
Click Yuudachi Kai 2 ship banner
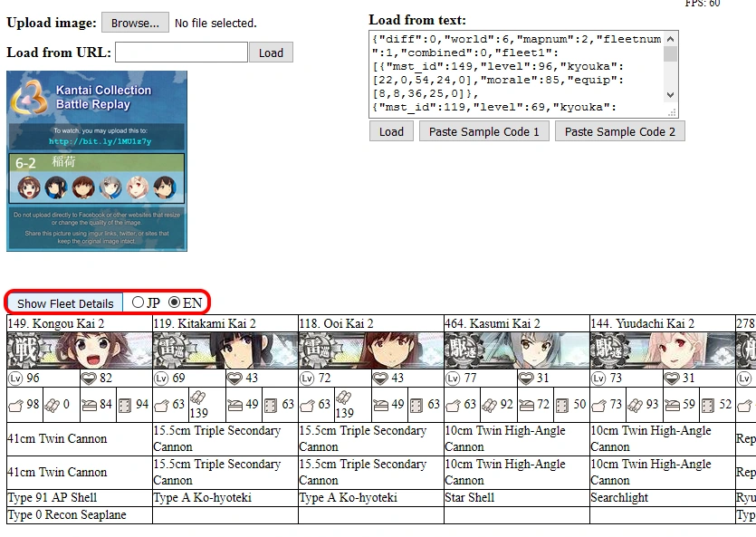point(662,350)
